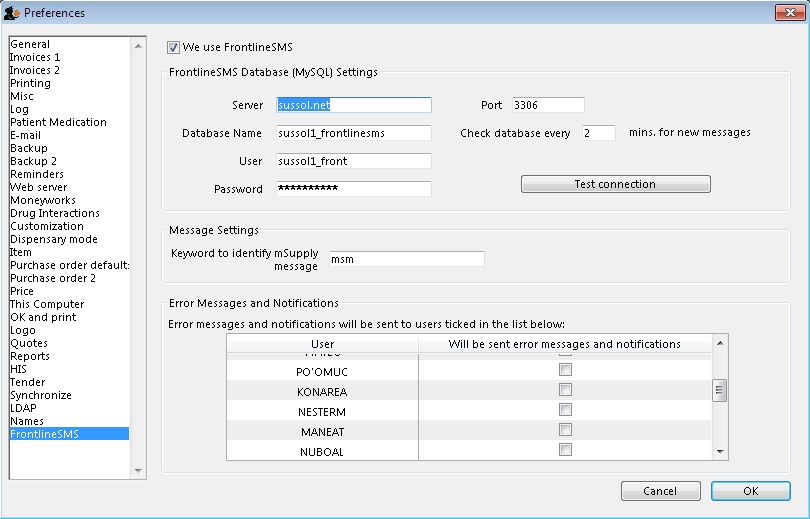
Task: Click the Test connection button
Action: coord(616,184)
